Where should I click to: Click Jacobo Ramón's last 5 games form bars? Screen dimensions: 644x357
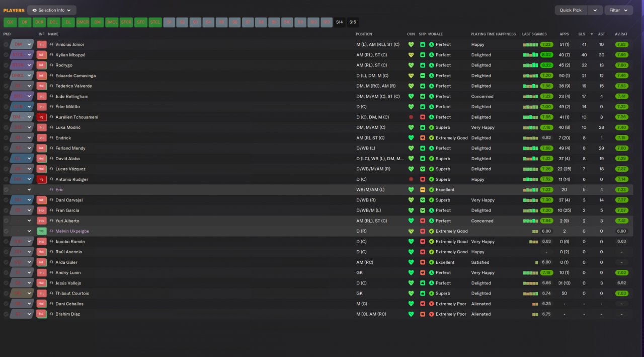(533, 242)
